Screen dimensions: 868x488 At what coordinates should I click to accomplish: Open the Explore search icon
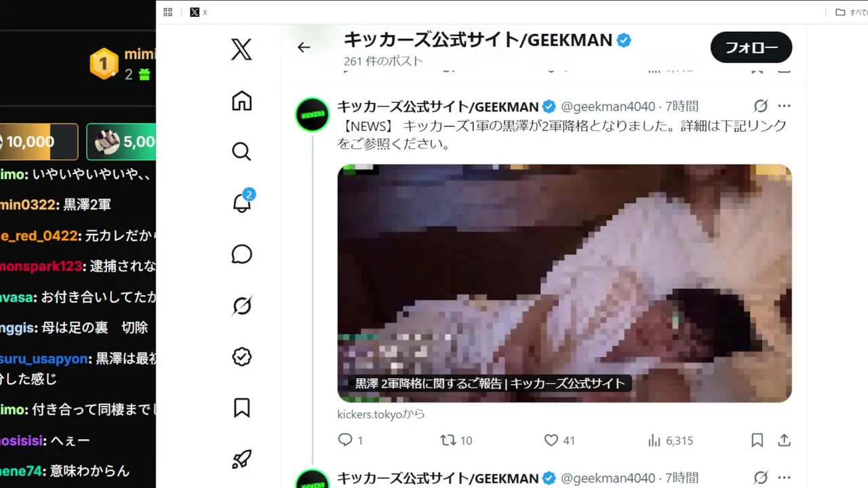tap(241, 151)
